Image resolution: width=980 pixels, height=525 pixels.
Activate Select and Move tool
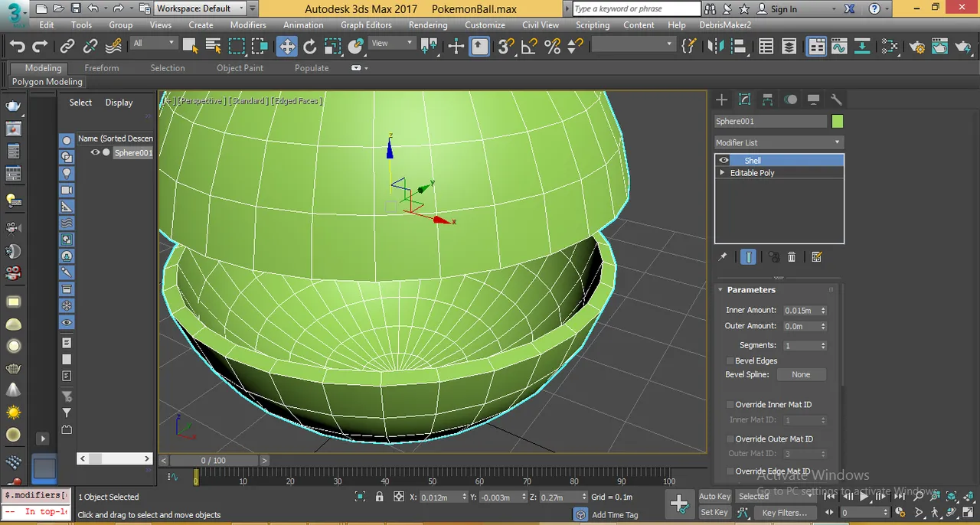click(x=287, y=47)
